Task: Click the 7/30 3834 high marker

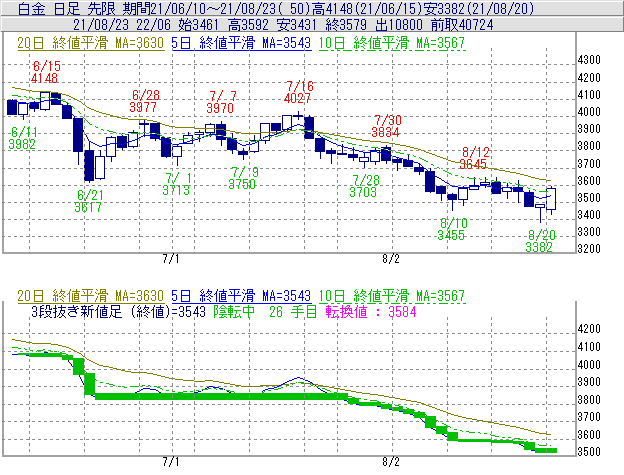Action: (x=387, y=126)
